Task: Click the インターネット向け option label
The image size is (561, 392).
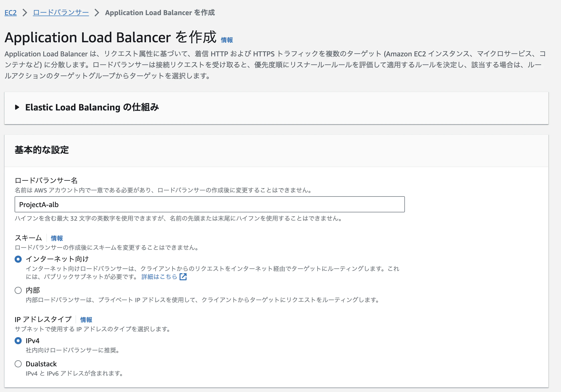Action: coord(57,259)
